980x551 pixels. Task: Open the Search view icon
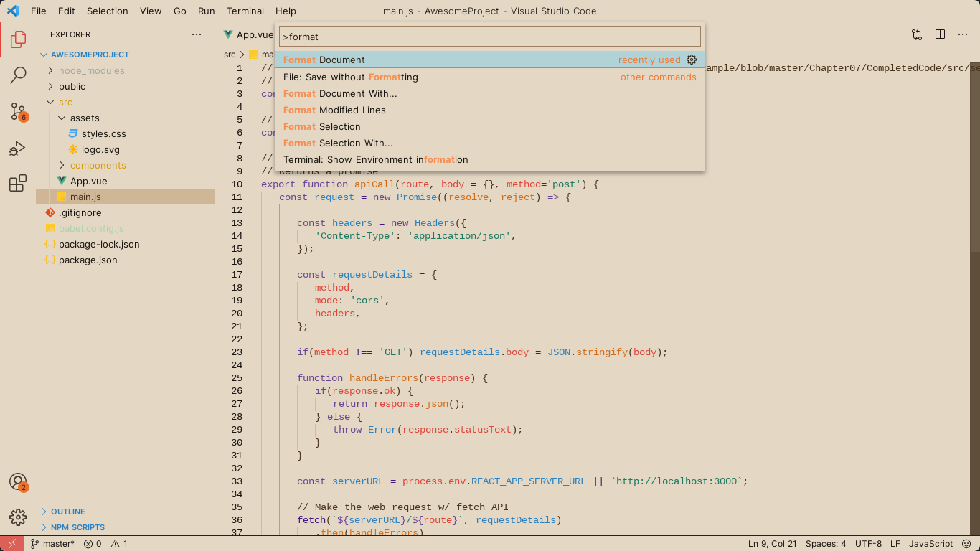pyautogui.click(x=18, y=75)
